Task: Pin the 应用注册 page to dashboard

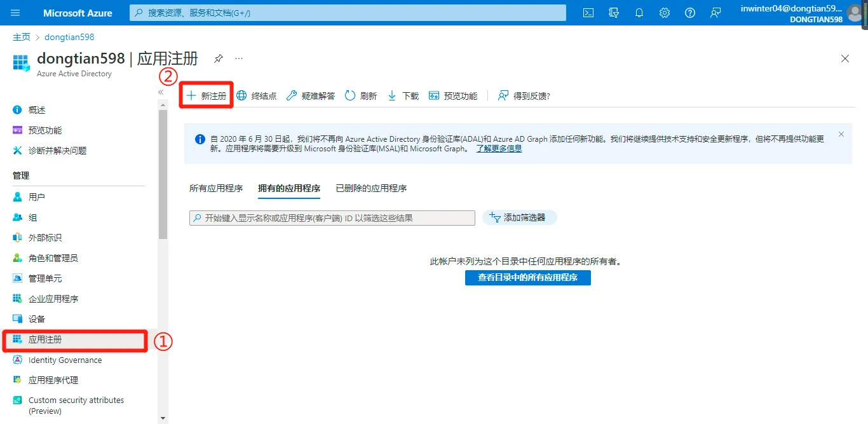Action: coord(218,58)
